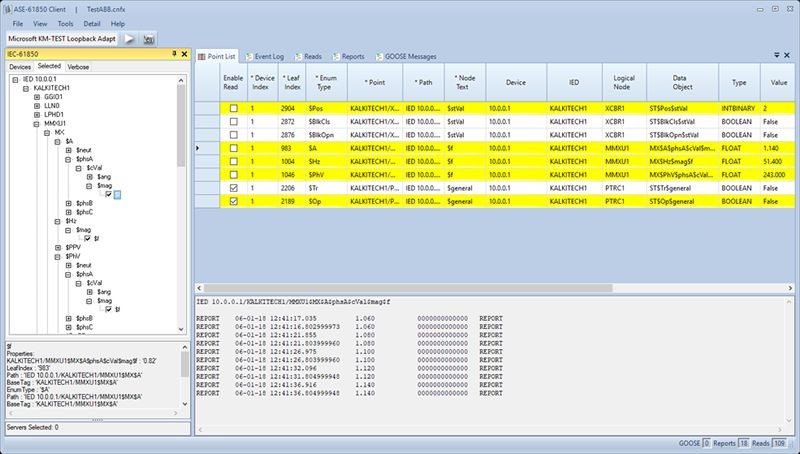
Task: Pin the IEC-61850 panel with pushpin icon
Action: (174, 52)
